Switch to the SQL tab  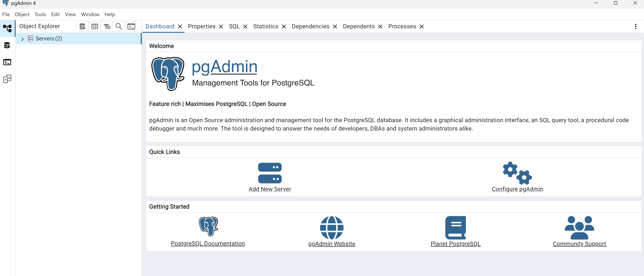click(234, 27)
